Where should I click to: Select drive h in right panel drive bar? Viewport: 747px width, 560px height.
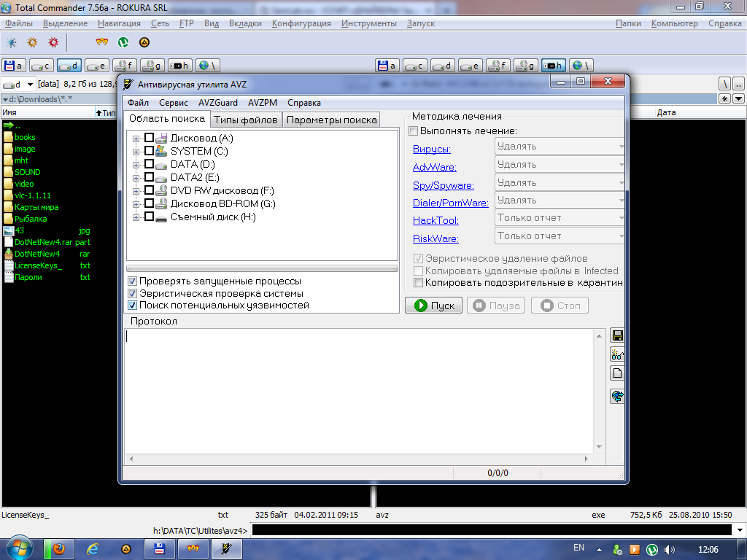click(x=554, y=65)
